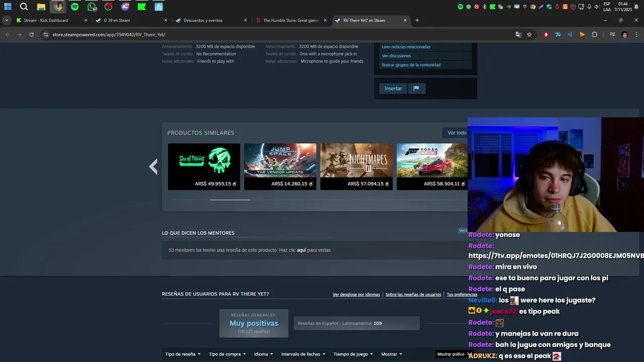
Task: Go back to the previous page
Action: (7, 35)
